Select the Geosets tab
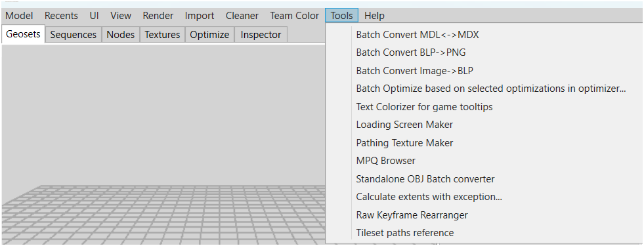644x246 pixels. pos(24,34)
